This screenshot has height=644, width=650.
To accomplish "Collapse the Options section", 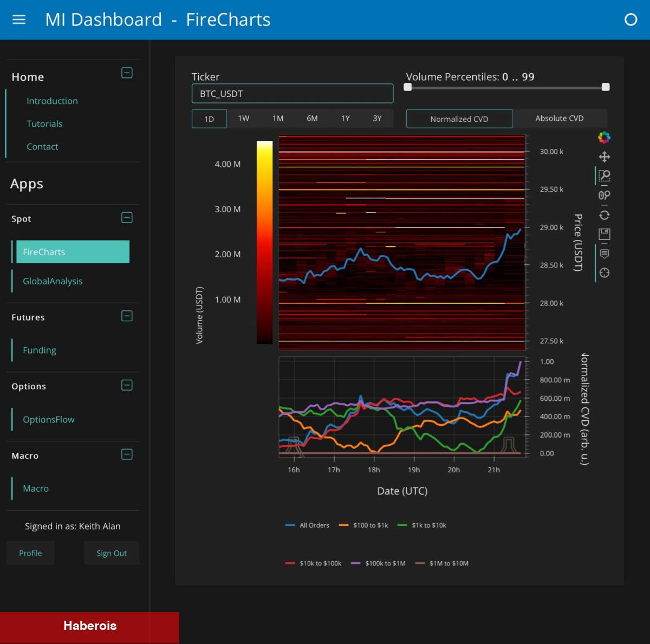I will (127, 385).
